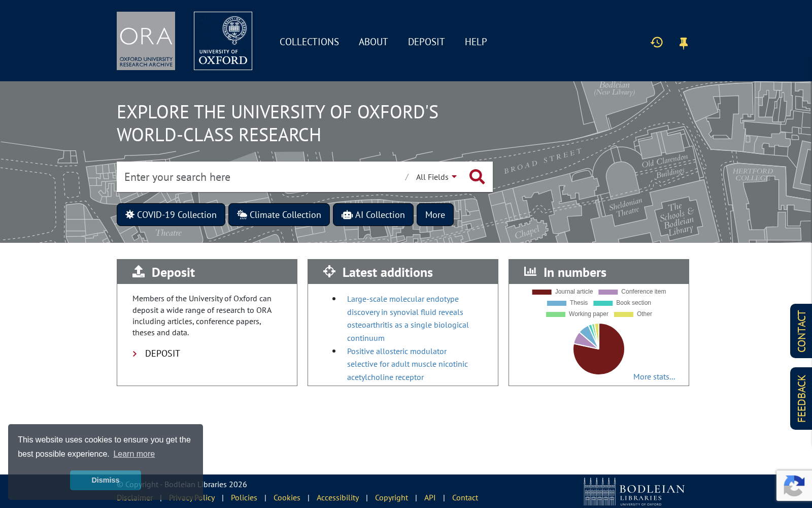This screenshot has height=508, width=812.
Task: Open the search history clock icon
Action: click(x=657, y=42)
